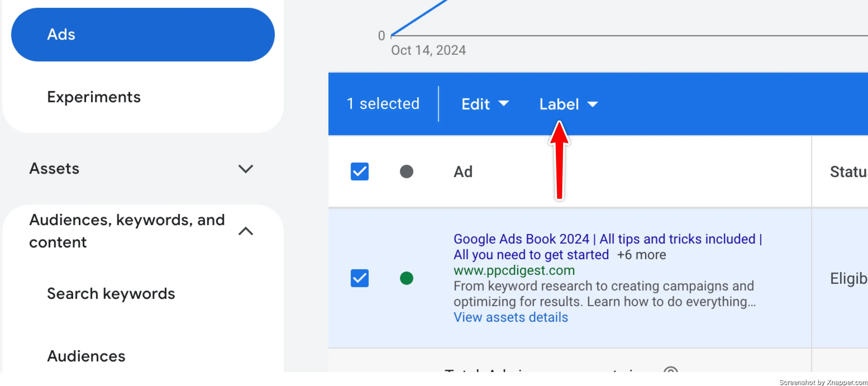
Task: Open the www.ppcdigest.com URL
Action: [x=514, y=270]
